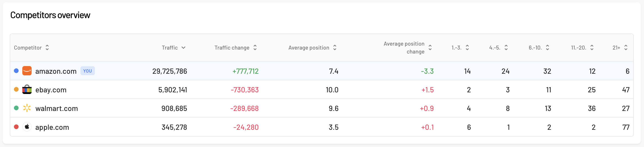Screen dimensions: 644x147
Task: Click sort arrows beside 6.-10. column
Action: point(548,47)
